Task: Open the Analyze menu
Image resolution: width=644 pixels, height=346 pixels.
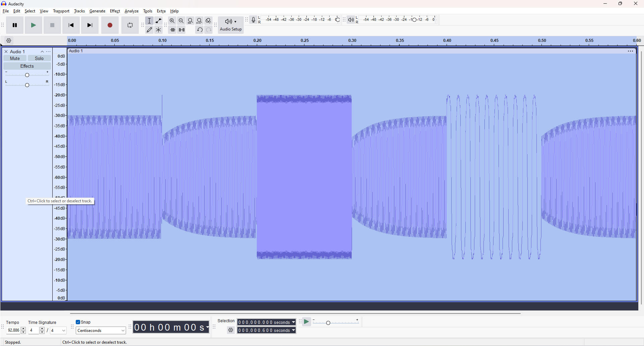Action: point(131,11)
